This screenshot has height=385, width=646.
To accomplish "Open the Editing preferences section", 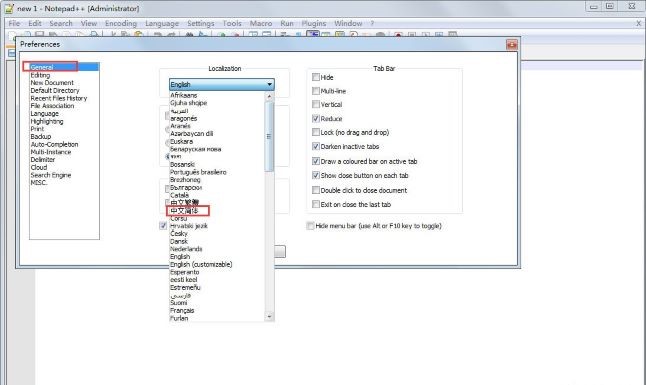I will [x=40, y=75].
